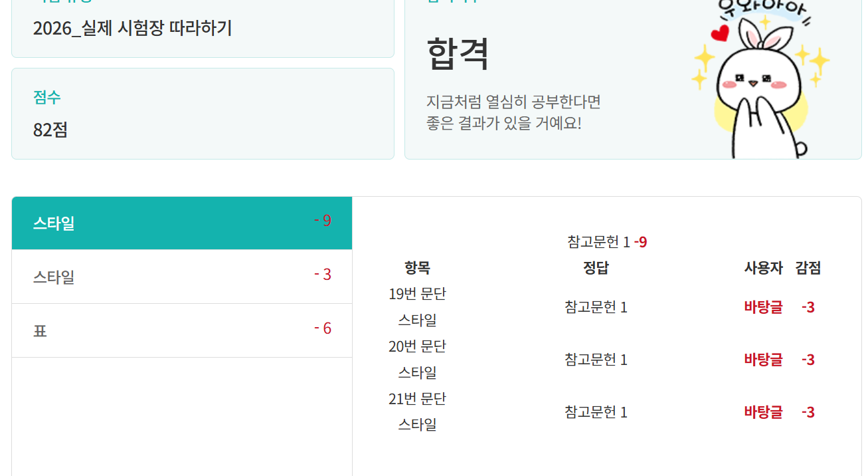Viewport: 868px width, 476px height.
Task: Click the 참고문헌 1 answer in the 20번 문단 row
Action: (x=596, y=360)
